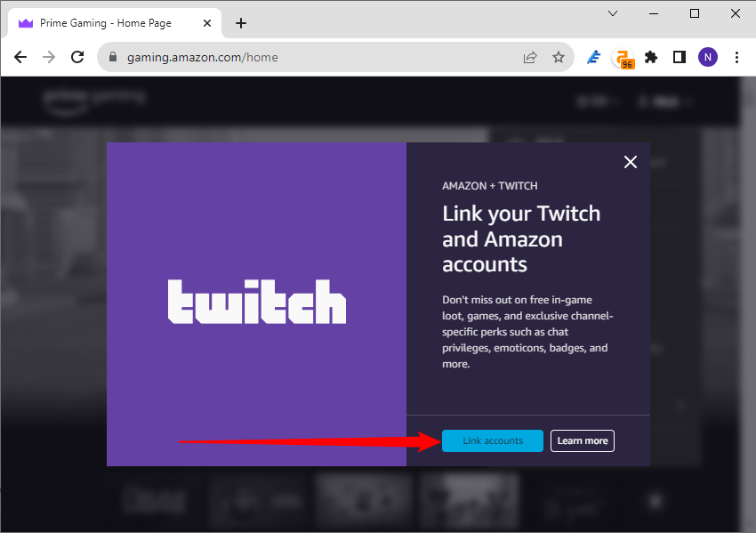The height and width of the screenshot is (533, 756).
Task: Open the leftmost header caret dropdown
Action: 598,101
